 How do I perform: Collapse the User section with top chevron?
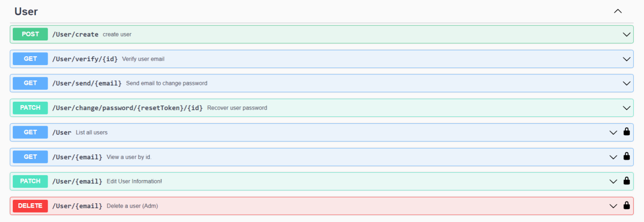pos(618,11)
